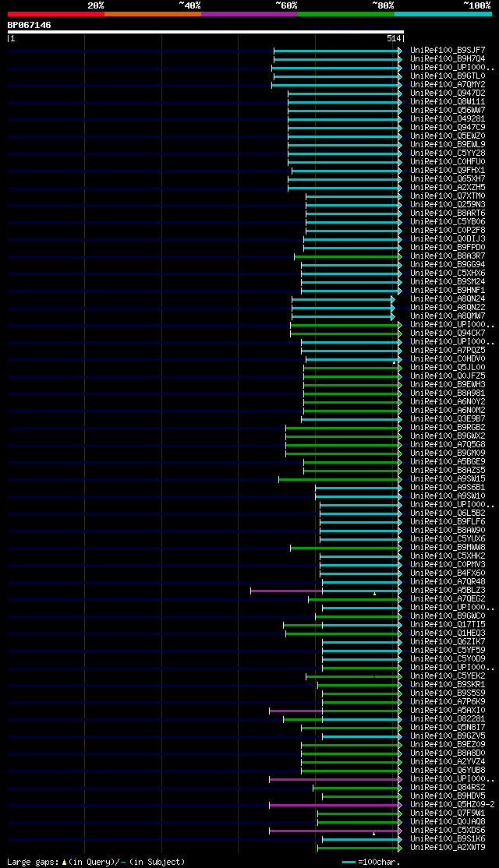499x868 pixels.
Task: Click the red 20% identity legend segment
Action: tap(56, 14)
